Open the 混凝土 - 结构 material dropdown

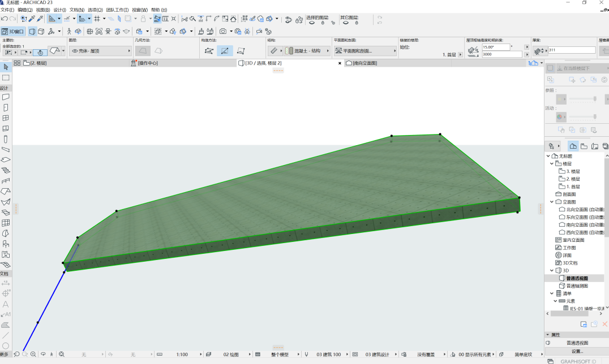coord(307,51)
